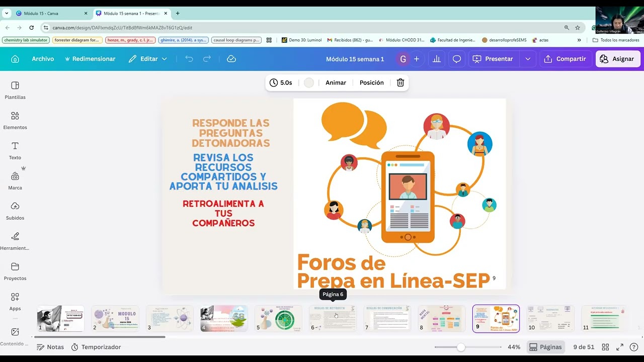Open the Temporizador timer
Screen dimensions: 644x362
coord(96,347)
